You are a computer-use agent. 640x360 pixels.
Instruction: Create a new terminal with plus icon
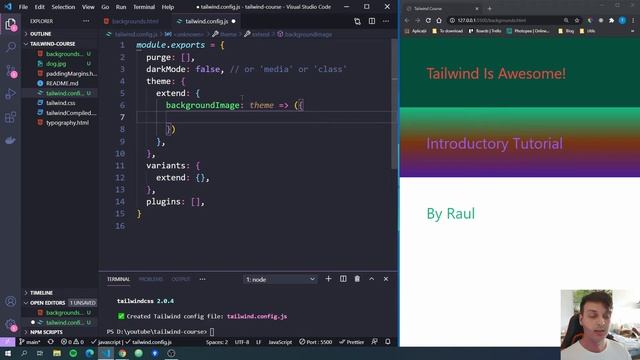pyautogui.click(x=328, y=279)
